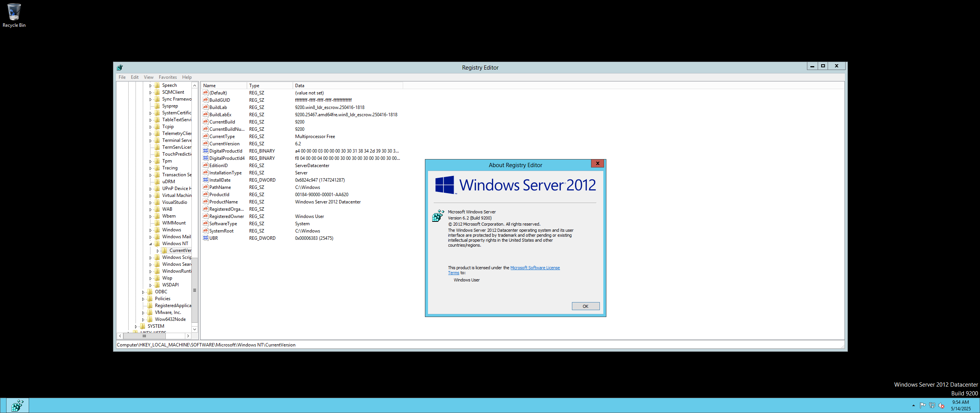Expand the SYSTEM tree node

(136, 327)
